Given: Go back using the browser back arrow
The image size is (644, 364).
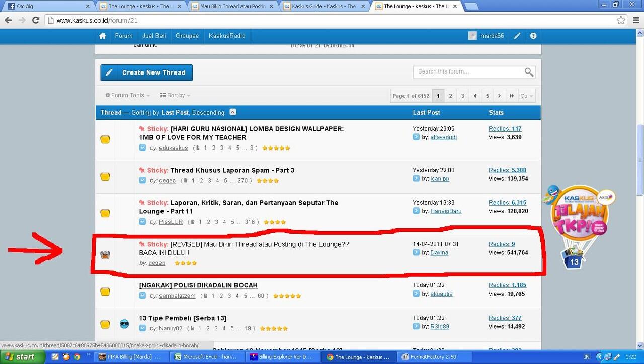Looking at the screenshot, I should point(8,21).
